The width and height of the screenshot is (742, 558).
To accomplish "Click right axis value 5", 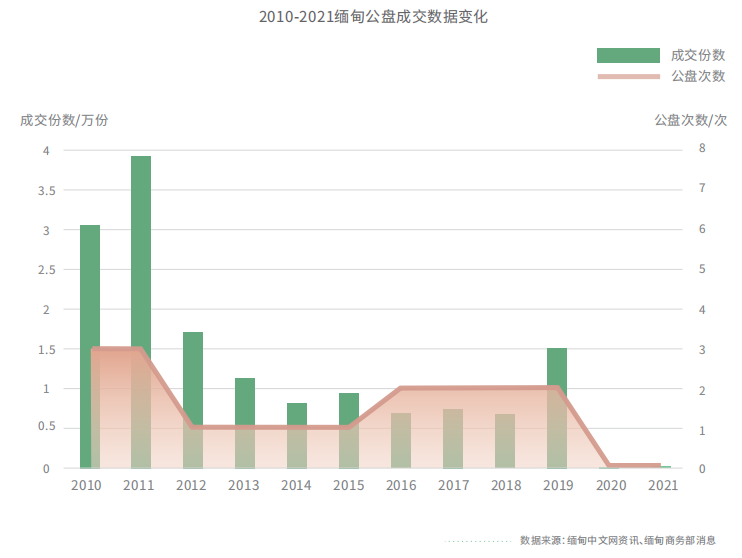I will click(x=702, y=269).
